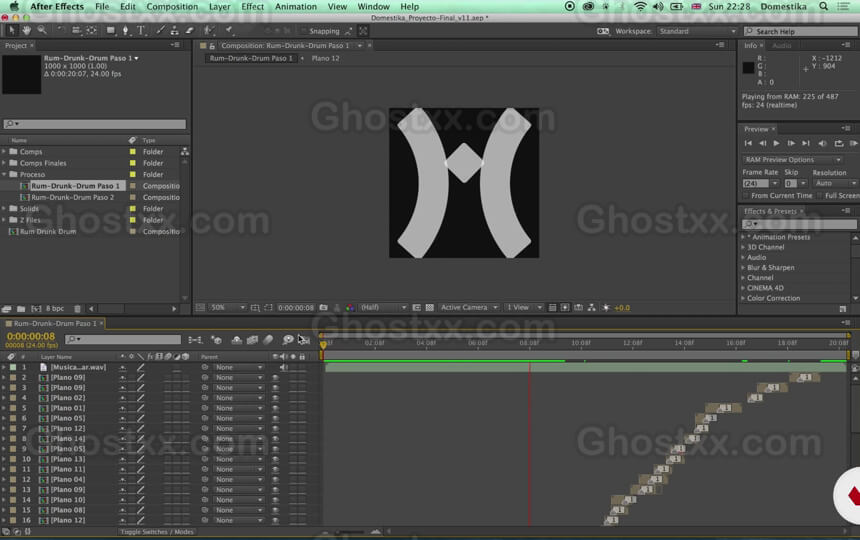The image size is (860, 540).
Task: Open the Composition menu
Action: (x=172, y=7)
